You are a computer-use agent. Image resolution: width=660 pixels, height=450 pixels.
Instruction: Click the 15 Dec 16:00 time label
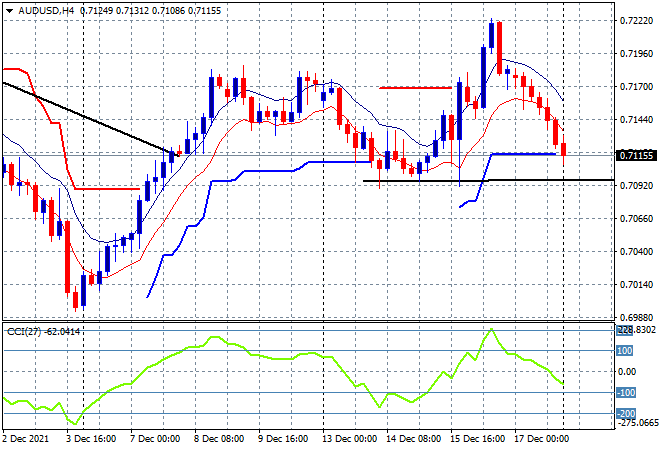coord(478,439)
